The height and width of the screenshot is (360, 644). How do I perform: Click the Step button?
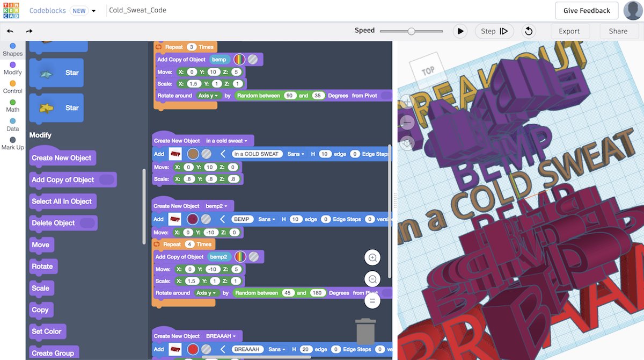[494, 31]
